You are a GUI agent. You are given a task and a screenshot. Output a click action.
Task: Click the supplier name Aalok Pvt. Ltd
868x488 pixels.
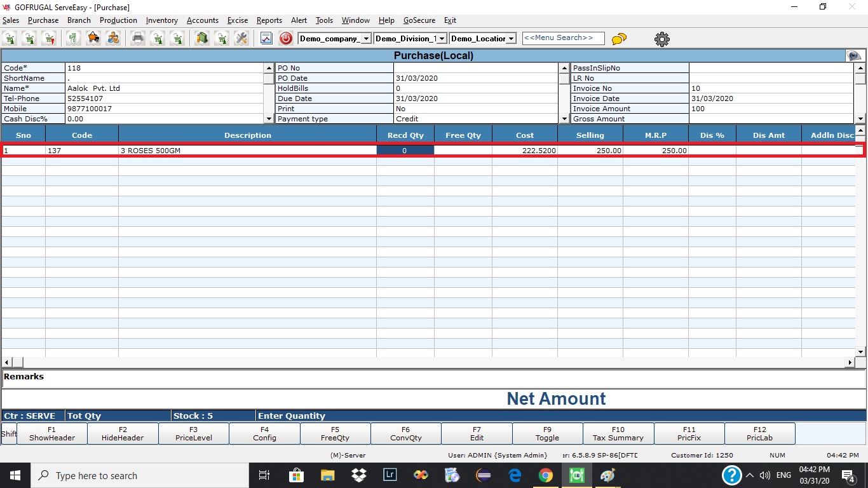point(94,88)
